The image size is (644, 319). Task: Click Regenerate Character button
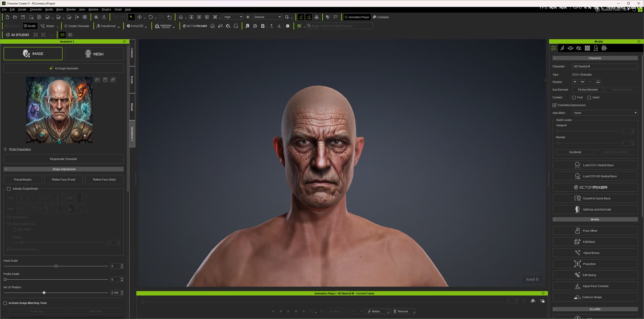[x=64, y=159]
